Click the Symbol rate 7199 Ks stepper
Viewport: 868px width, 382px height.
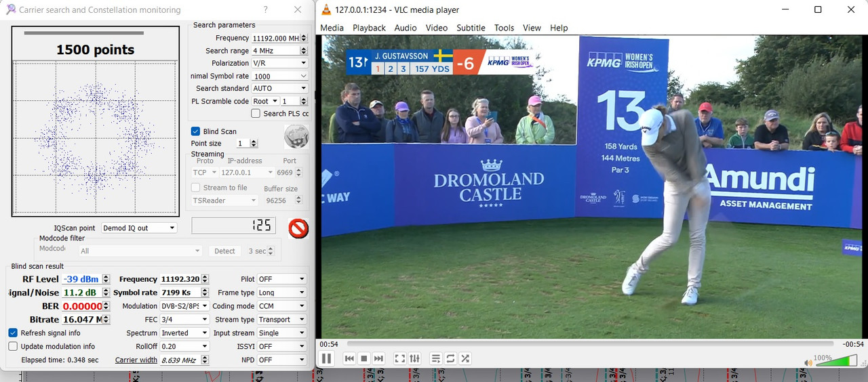(x=205, y=293)
